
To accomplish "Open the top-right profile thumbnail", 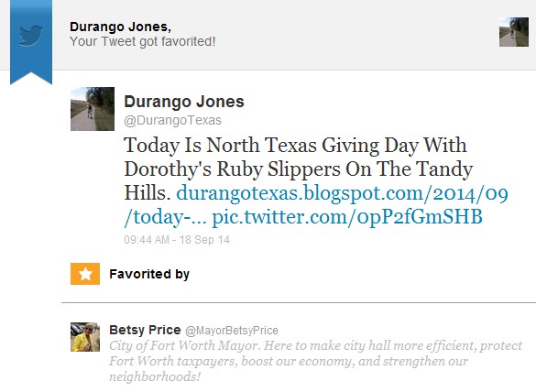I will coord(514,32).
